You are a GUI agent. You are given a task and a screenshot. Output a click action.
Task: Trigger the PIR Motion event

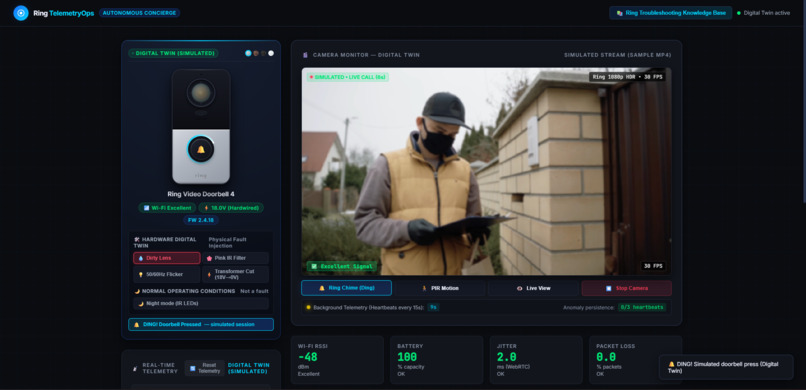[440, 288]
